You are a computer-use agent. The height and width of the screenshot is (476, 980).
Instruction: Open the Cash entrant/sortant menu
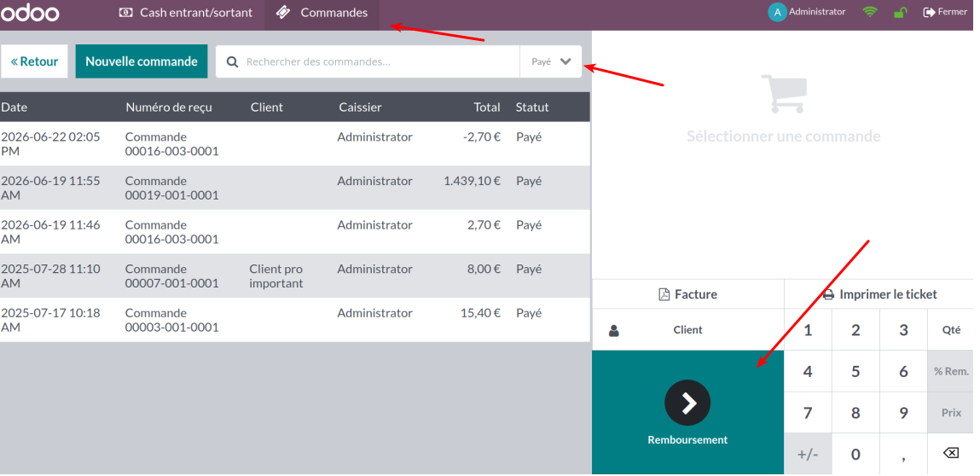pos(186,13)
